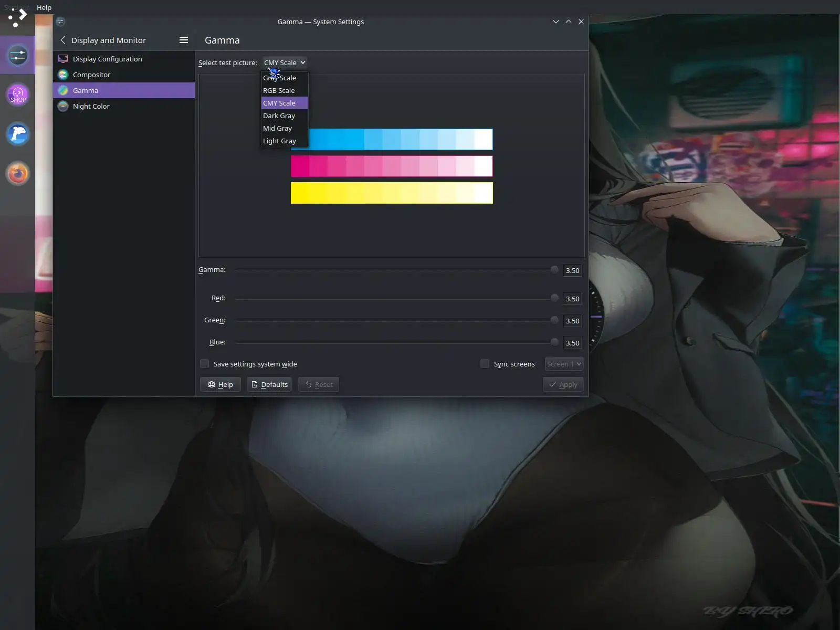Restore settings with the Defaults button
This screenshot has height=630, width=840.
pyautogui.click(x=270, y=384)
